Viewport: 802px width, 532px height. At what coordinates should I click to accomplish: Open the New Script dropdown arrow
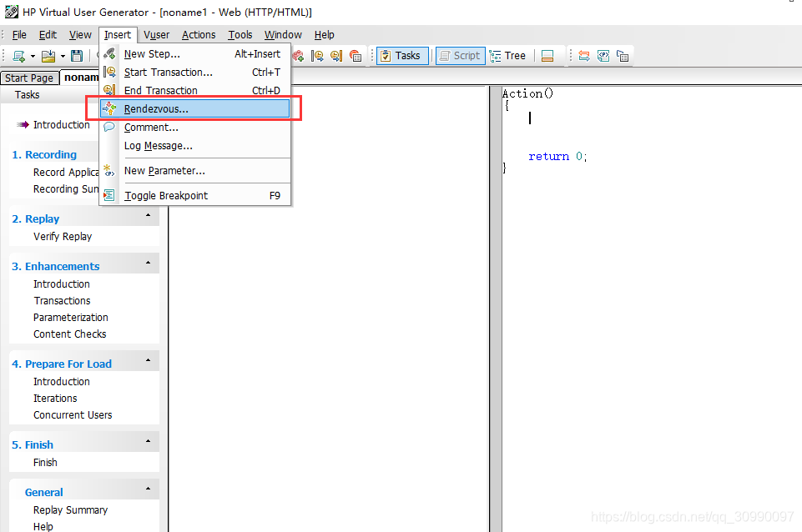[33, 56]
